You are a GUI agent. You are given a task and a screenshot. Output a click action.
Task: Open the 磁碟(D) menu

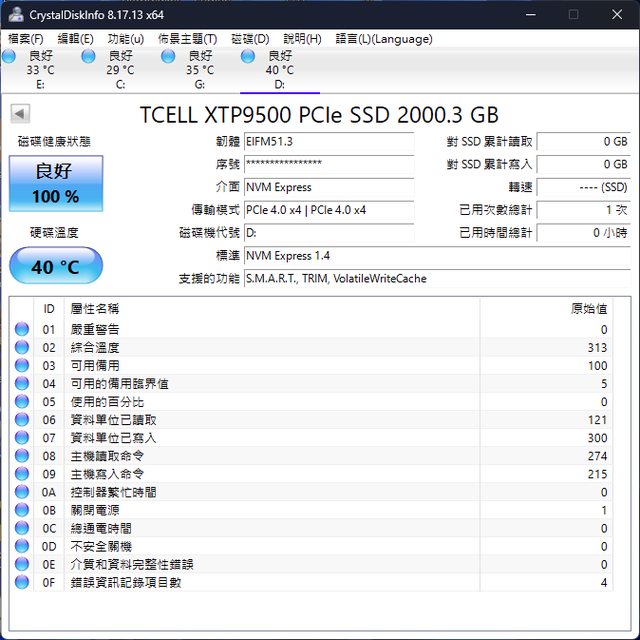click(250, 39)
